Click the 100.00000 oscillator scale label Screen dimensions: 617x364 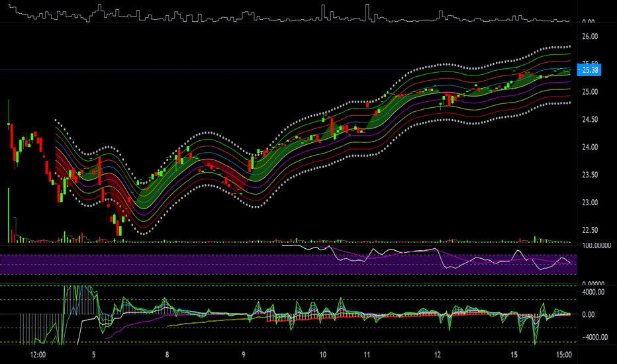pyautogui.click(x=596, y=246)
